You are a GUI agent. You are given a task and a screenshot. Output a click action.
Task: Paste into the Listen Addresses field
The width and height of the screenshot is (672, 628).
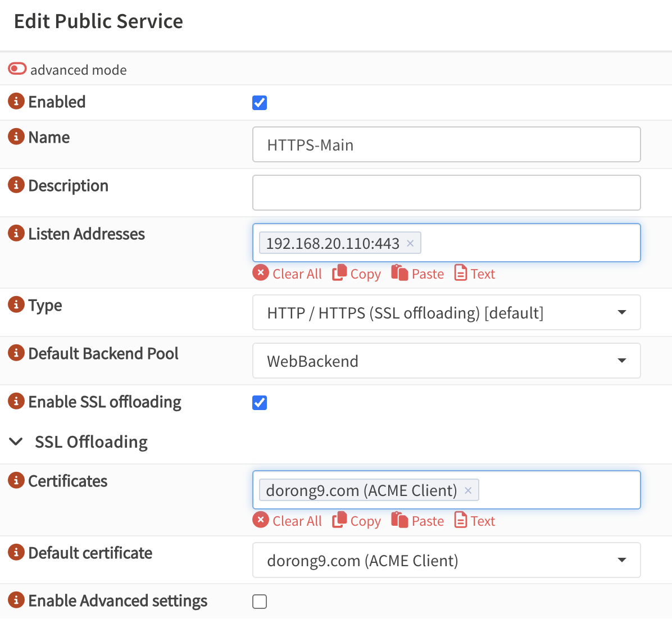[417, 274]
